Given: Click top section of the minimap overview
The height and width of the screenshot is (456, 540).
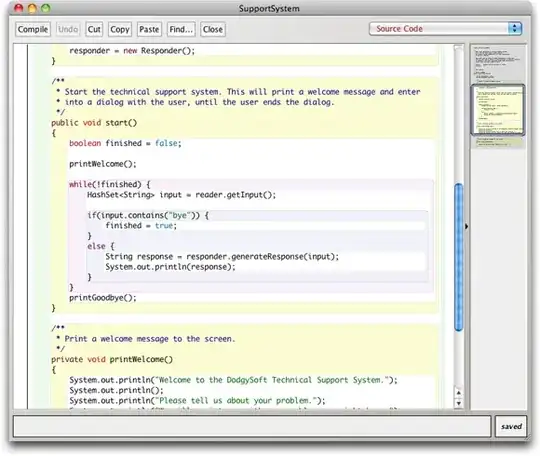Looking at the screenshot, I should pos(498,64).
